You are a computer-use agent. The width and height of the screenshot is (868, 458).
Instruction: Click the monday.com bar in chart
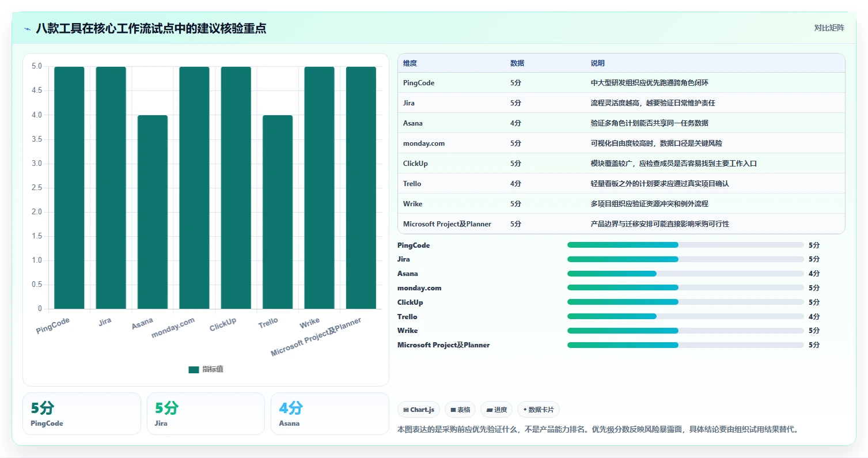pos(194,188)
